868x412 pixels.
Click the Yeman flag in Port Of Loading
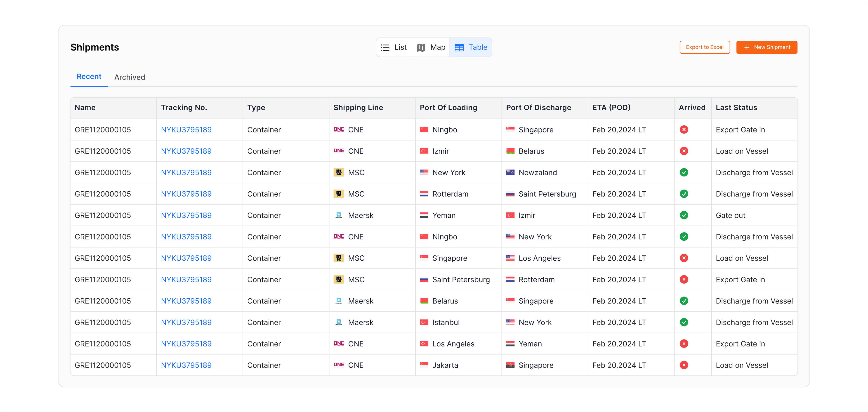424,215
